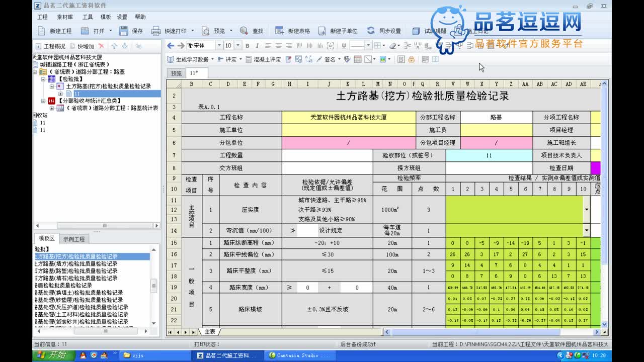
Task: Click the purple 检查日期 cell
Action: pos(595,168)
